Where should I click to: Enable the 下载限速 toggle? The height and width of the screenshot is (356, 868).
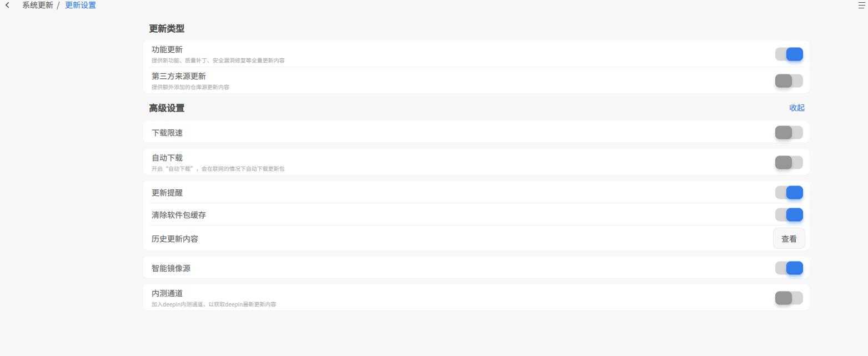click(x=789, y=132)
